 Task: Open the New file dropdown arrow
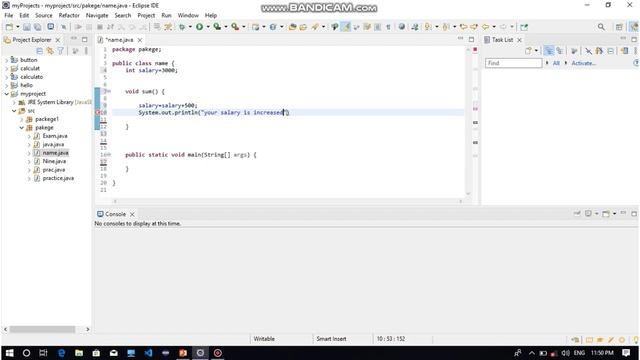(x=18, y=27)
